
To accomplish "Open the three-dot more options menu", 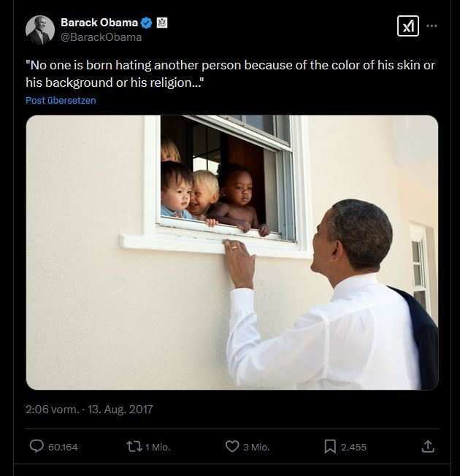I will pos(432,26).
